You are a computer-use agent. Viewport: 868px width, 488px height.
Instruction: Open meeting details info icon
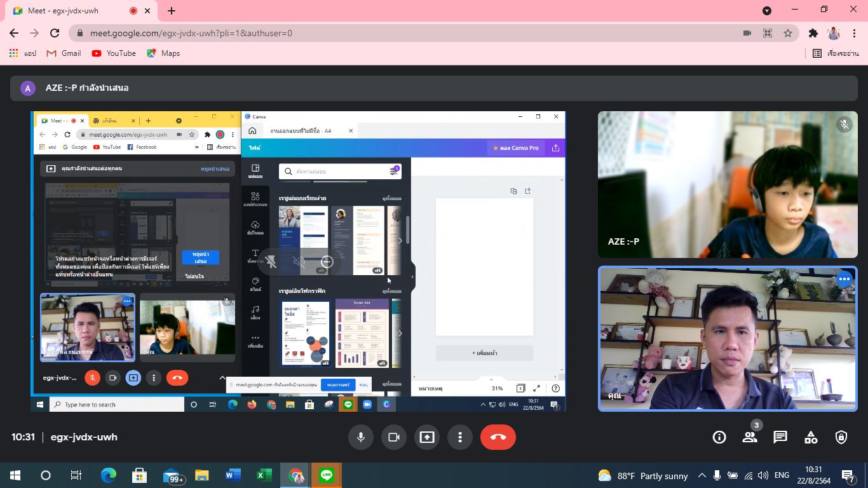tap(719, 437)
